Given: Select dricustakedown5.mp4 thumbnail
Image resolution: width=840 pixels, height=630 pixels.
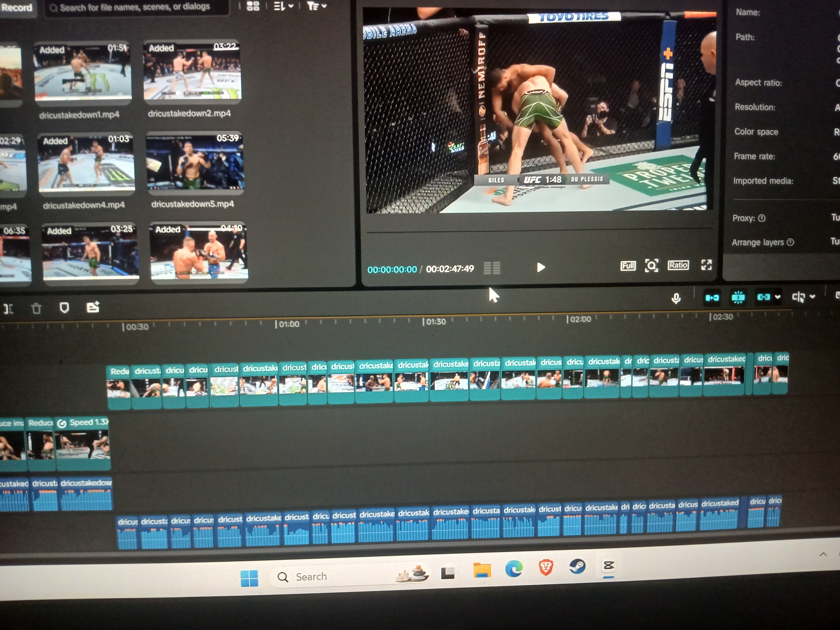Looking at the screenshot, I should point(195,161).
